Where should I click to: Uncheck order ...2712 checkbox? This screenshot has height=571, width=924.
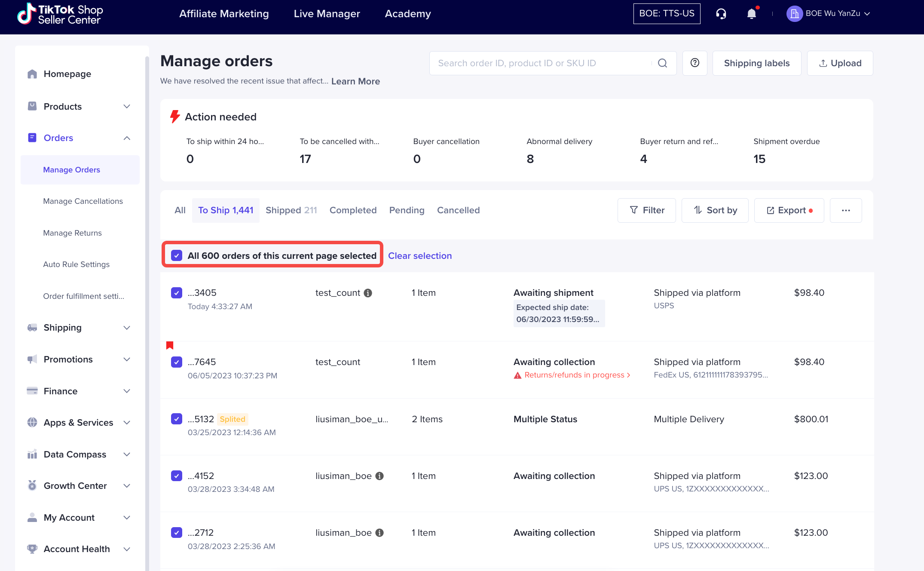[177, 533]
